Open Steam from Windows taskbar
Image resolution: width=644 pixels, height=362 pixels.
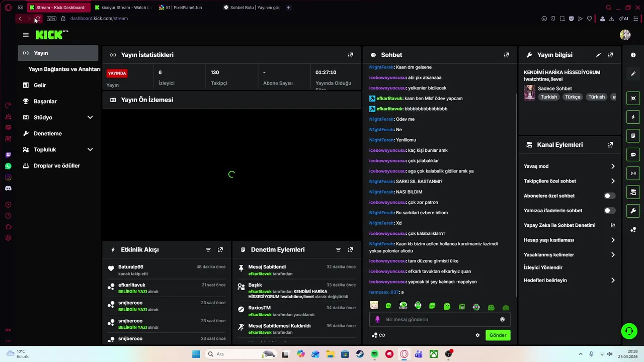360,354
